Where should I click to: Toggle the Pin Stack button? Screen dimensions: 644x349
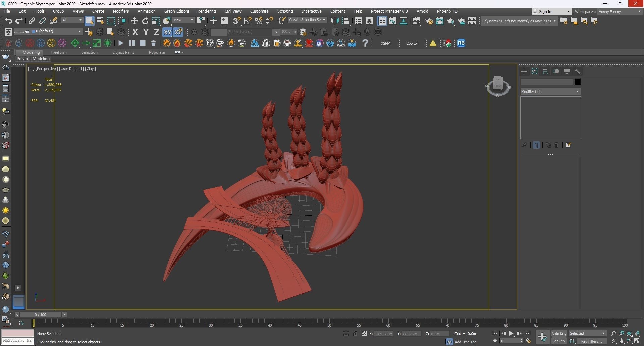tap(524, 145)
